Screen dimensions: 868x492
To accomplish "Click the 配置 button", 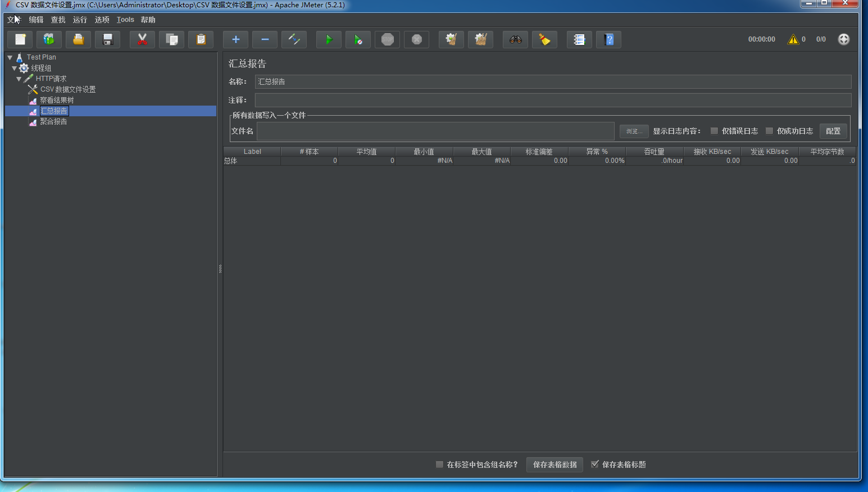I will pyautogui.click(x=833, y=131).
